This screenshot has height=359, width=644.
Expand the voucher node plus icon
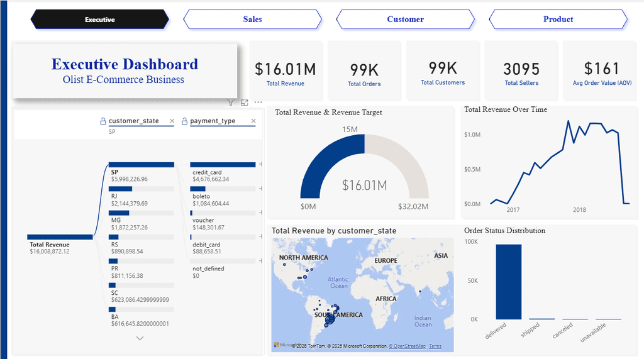coord(261,213)
